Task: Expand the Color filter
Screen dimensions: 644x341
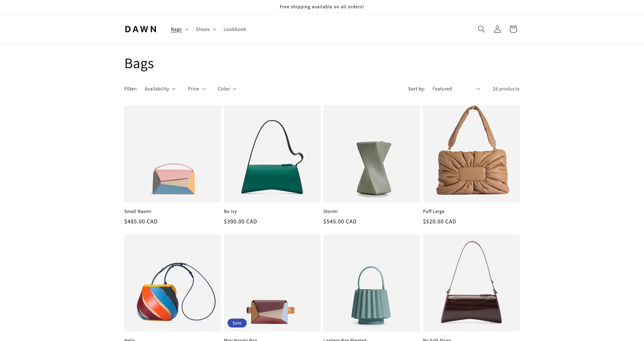Action: (227, 89)
